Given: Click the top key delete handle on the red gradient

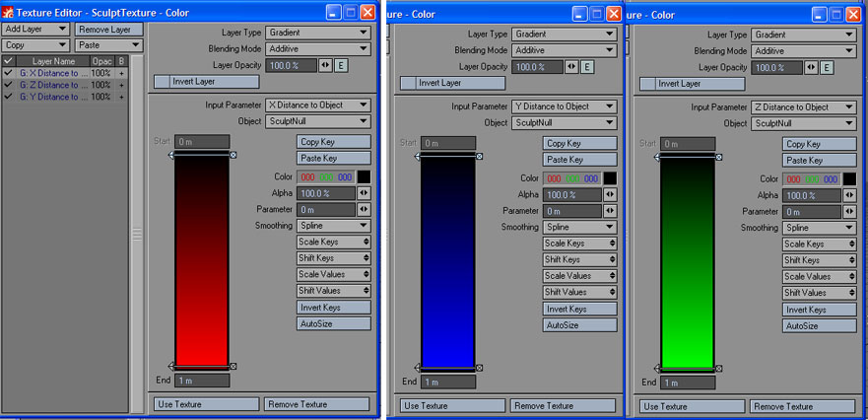Looking at the screenshot, I should (x=234, y=155).
